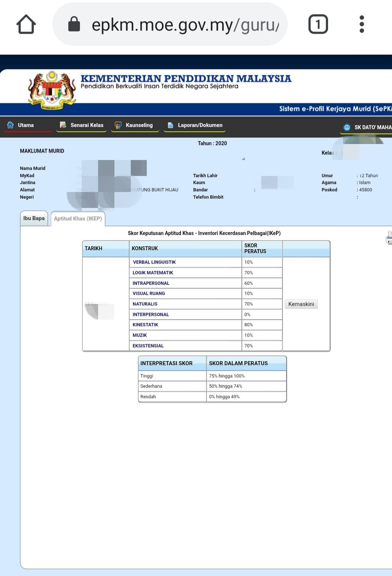
Task: Click the Kemaskini button
Action: 301,304
